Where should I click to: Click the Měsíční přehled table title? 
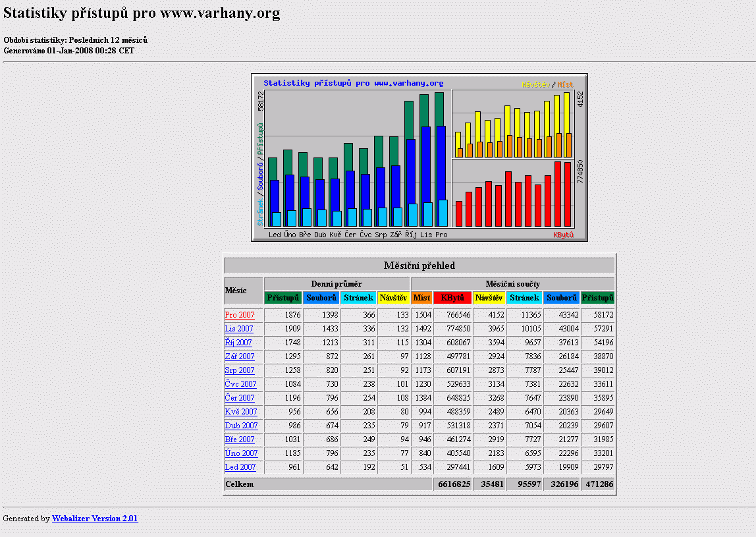[x=419, y=266]
